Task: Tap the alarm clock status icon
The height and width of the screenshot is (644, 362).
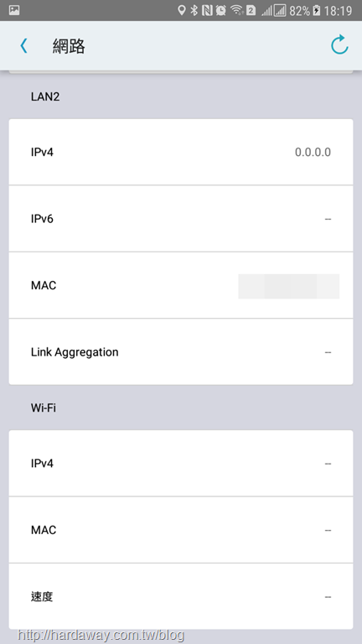Action: (x=221, y=10)
